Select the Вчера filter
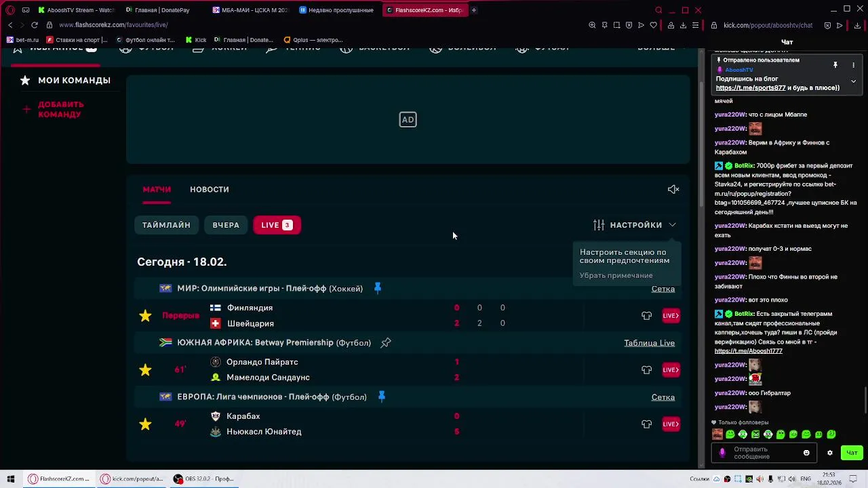868x488 pixels. (x=226, y=225)
